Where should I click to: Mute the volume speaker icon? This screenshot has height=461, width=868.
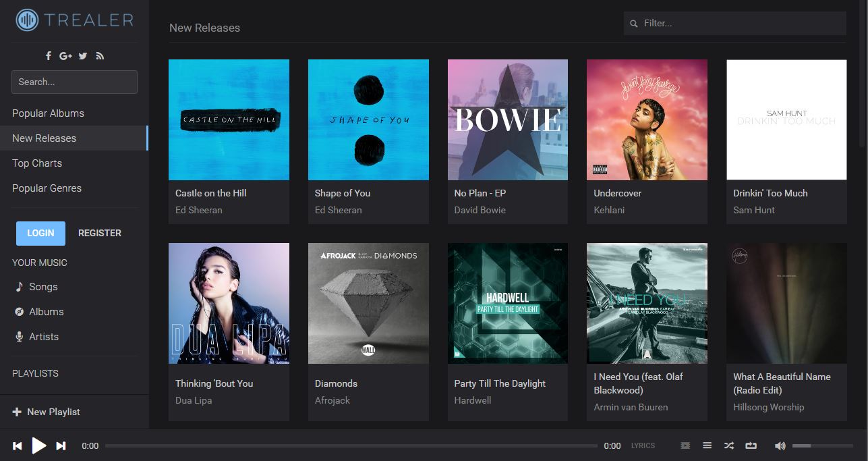(780, 445)
